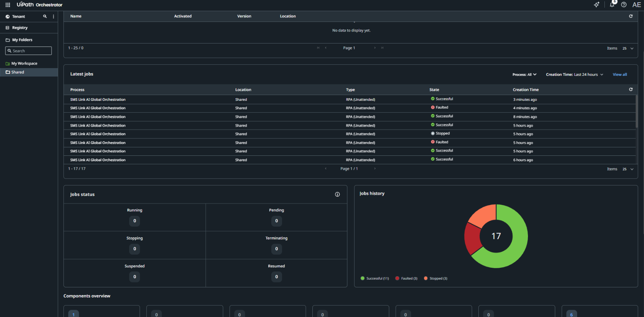The image size is (644, 317).
Task: Select the Shared folder
Action: point(29,72)
